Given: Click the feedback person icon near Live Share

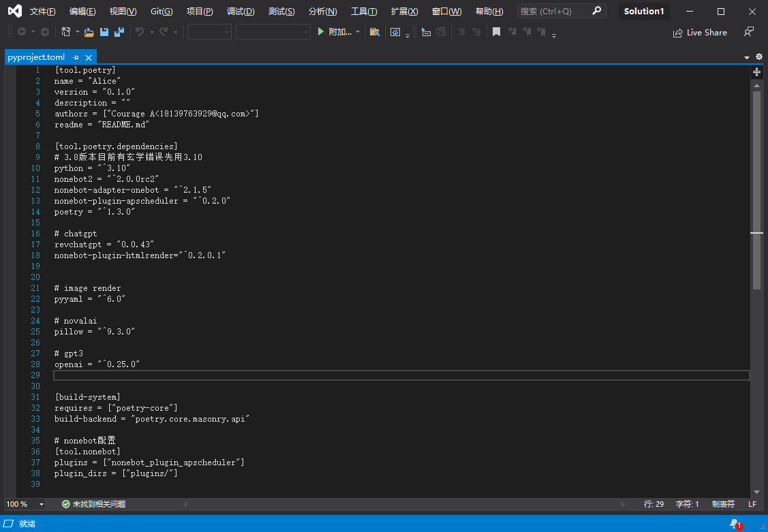Looking at the screenshot, I should click(749, 32).
